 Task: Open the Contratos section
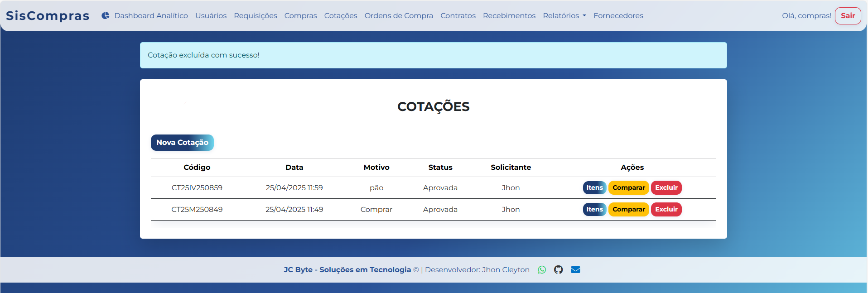click(x=458, y=15)
